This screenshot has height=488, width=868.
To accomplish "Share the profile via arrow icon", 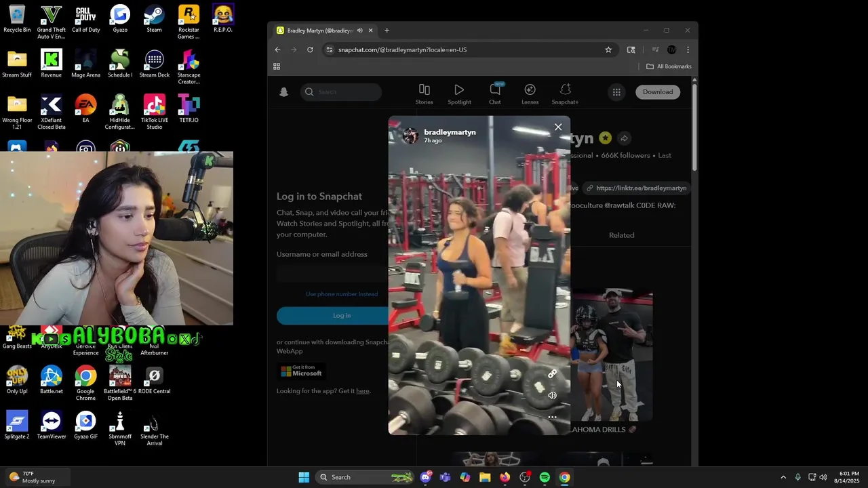I will [624, 138].
